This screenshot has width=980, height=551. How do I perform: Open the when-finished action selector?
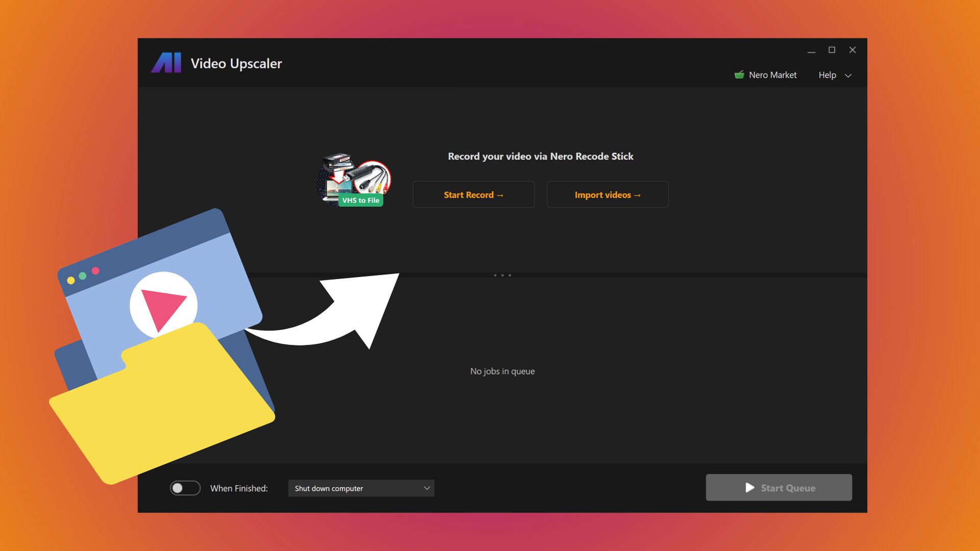tap(360, 488)
